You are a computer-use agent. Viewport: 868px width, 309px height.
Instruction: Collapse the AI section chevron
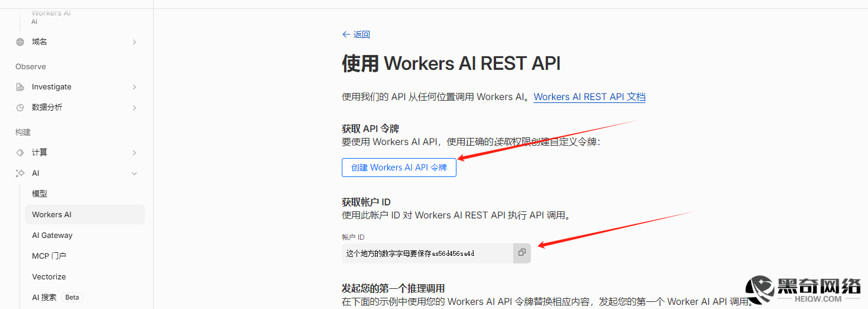(x=134, y=173)
